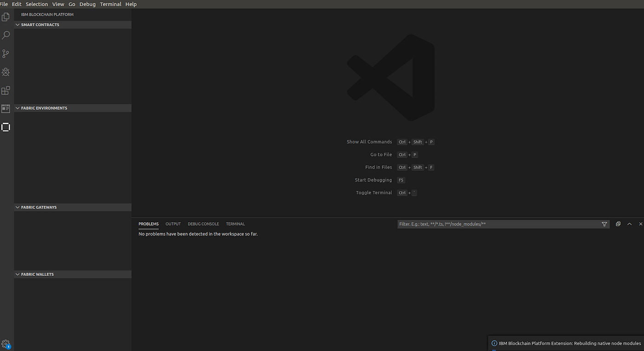Screen dimensions: 644x351
Task: Click inside the Problems filter input field
Action: point(483,224)
